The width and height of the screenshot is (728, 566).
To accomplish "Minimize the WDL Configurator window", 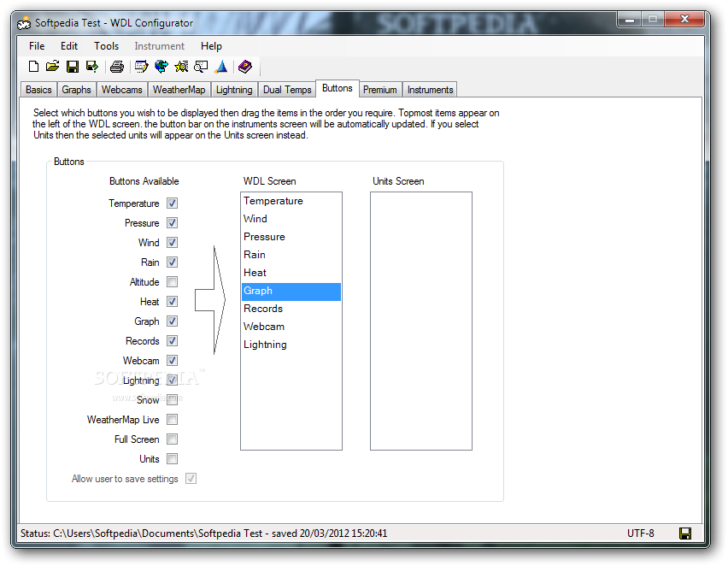I will click(630, 19).
